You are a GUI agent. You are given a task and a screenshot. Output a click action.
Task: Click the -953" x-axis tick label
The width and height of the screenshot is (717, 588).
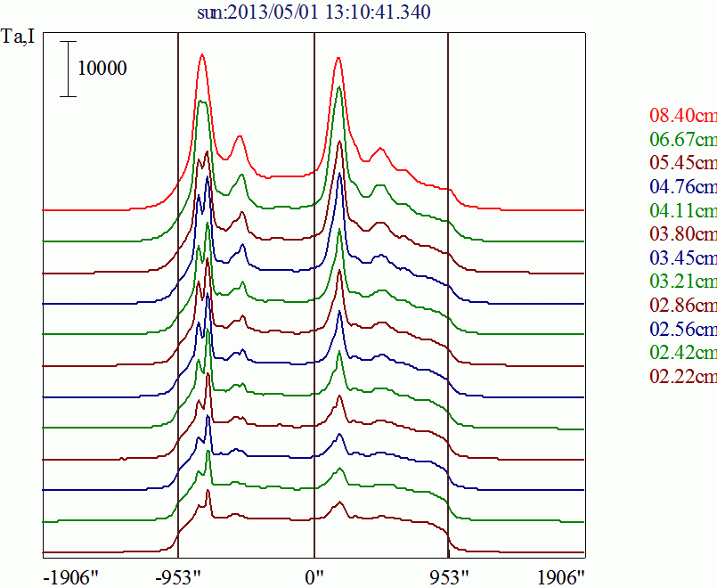pyautogui.click(x=178, y=578)
